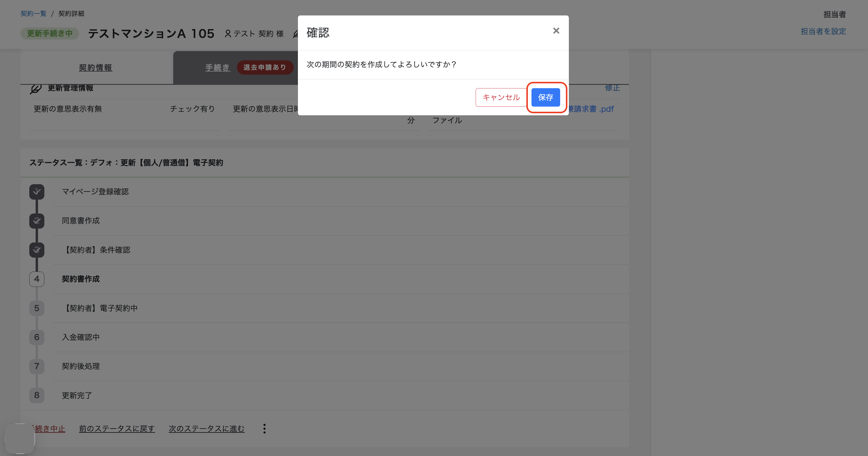
Task: Click the テストマンションA 105 title
Action: click(x=151, y=34)
